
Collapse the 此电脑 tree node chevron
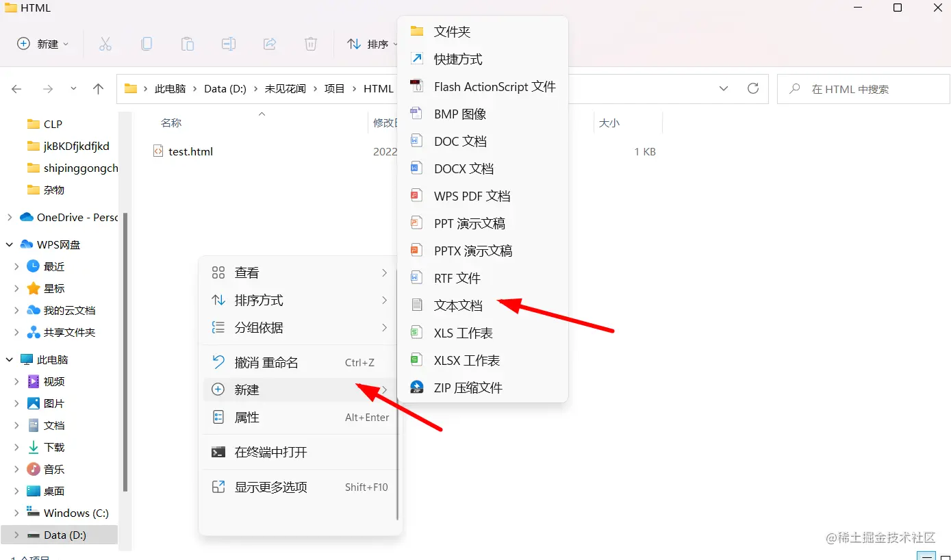pyautogui.click(x=9, y=359)
